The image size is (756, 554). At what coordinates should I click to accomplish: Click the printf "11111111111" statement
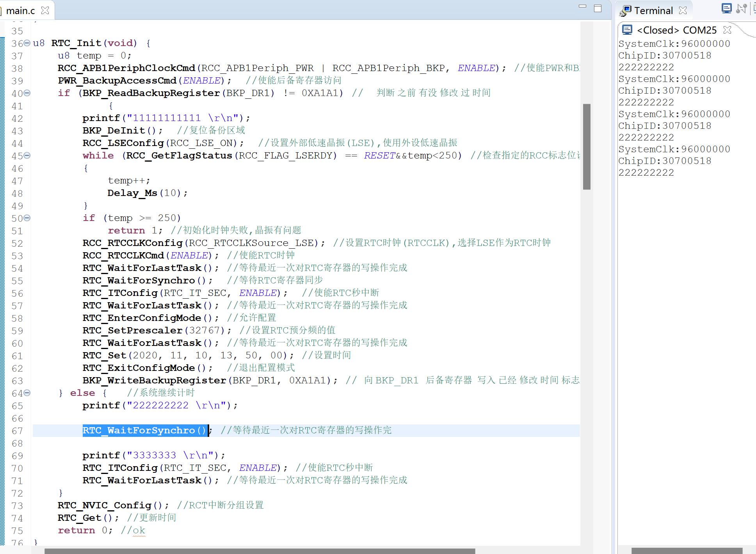pos(166,118)
